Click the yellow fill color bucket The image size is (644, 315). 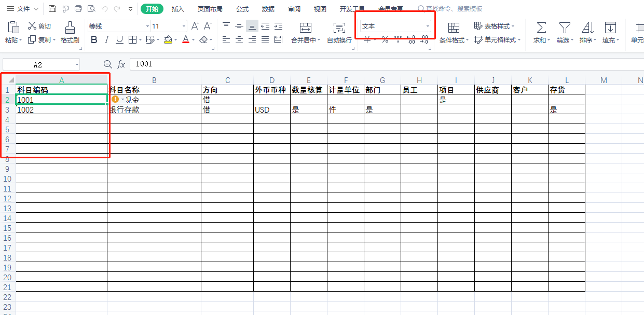click(x=168, y=39)
